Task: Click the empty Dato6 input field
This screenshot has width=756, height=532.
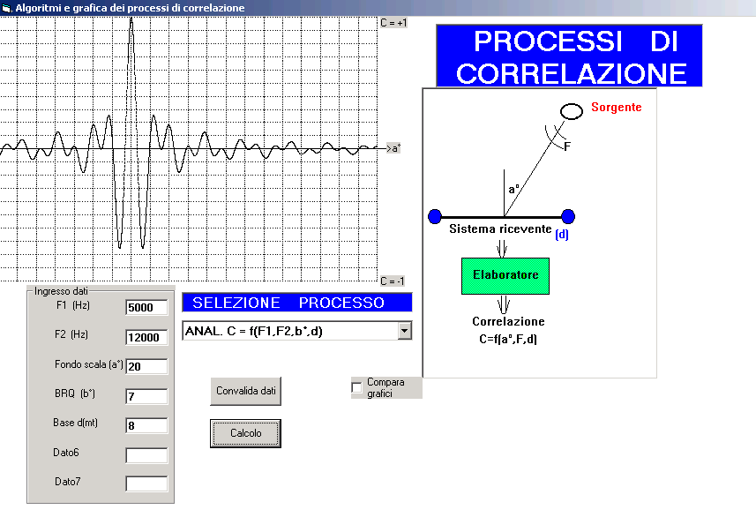Action: [x=146, y=455]
